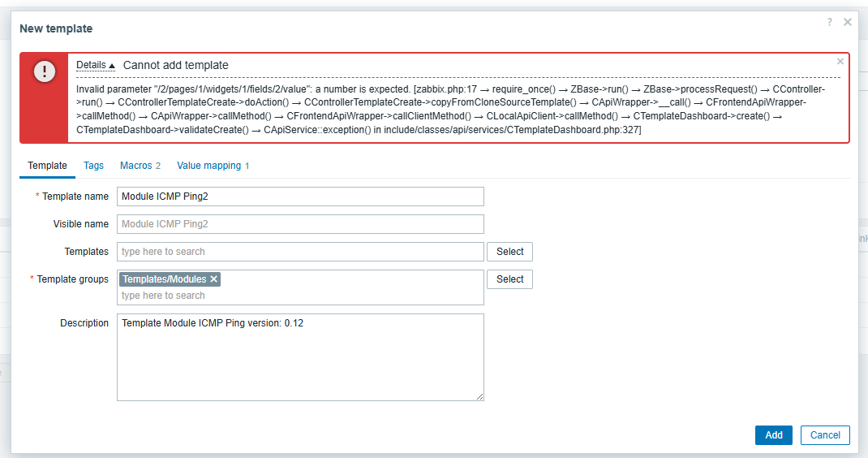Focus the Visible name field
This screenshot has width=868, height=458.
tap(301, 224)
